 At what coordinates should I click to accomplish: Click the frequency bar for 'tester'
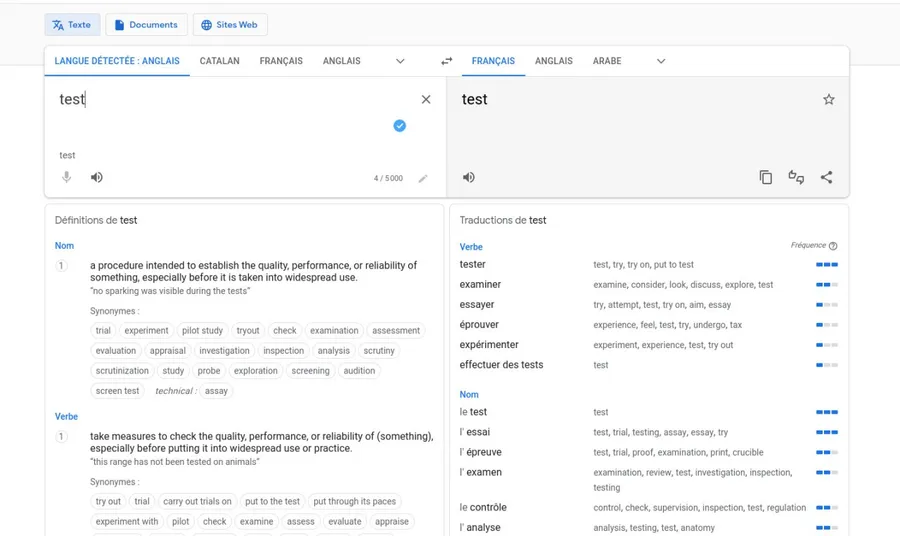(827, 265)
